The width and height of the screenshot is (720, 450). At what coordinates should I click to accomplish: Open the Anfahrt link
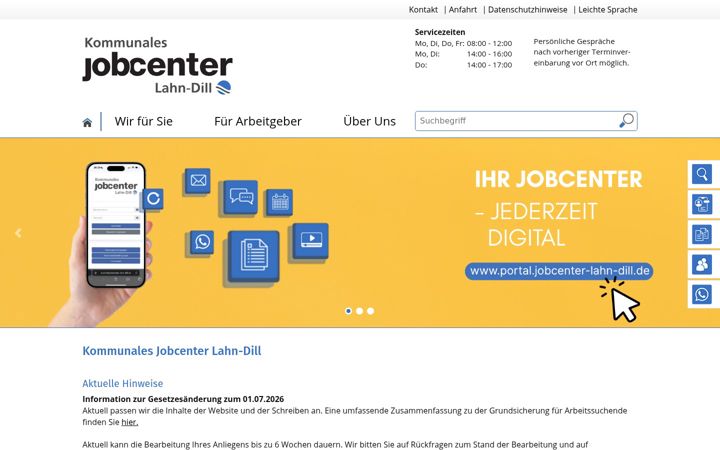(463, 10)
